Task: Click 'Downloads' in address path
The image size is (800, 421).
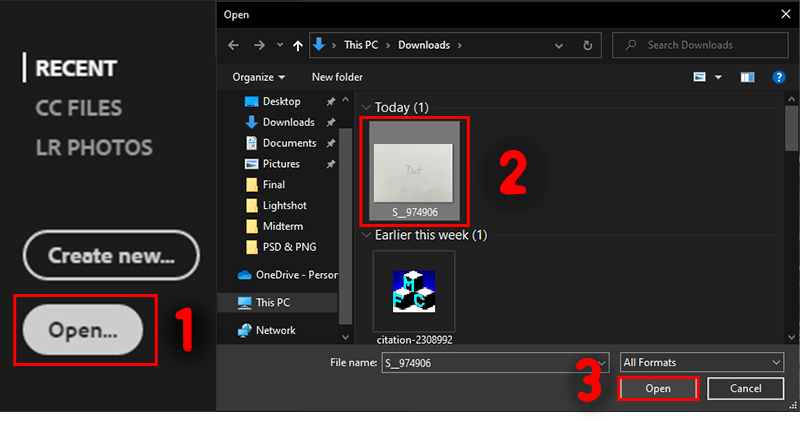Action: [424, 45]
